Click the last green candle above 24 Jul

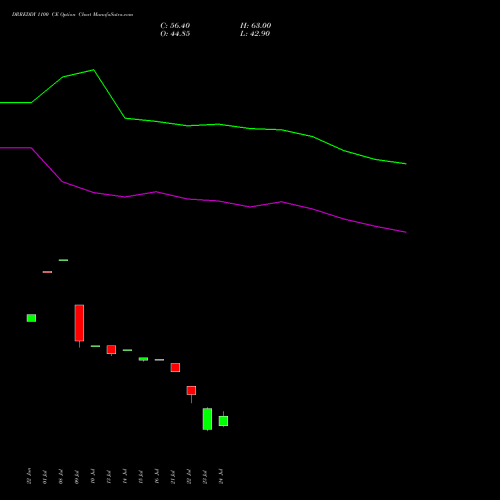[x=223, y=421]
